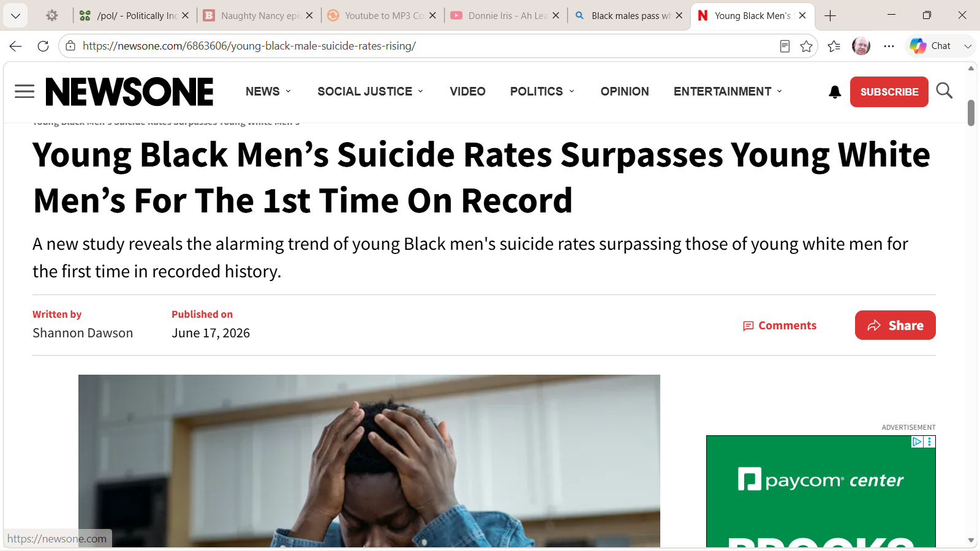Image resolution: width=980 pixels, height=551 pixels.
Task: Expand the Entertainment menu
Action: [728, 91]
